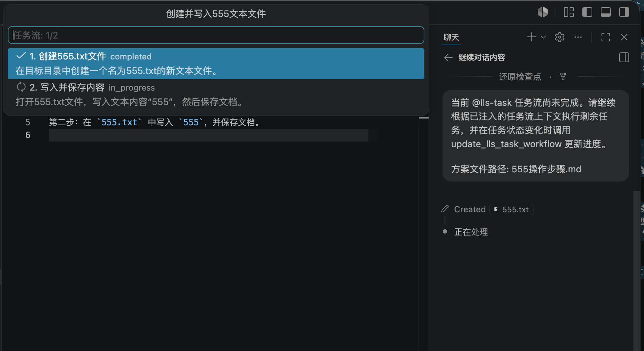Click 还原检查点 link
The image size is (644, 351).
[x=520, y=76]
